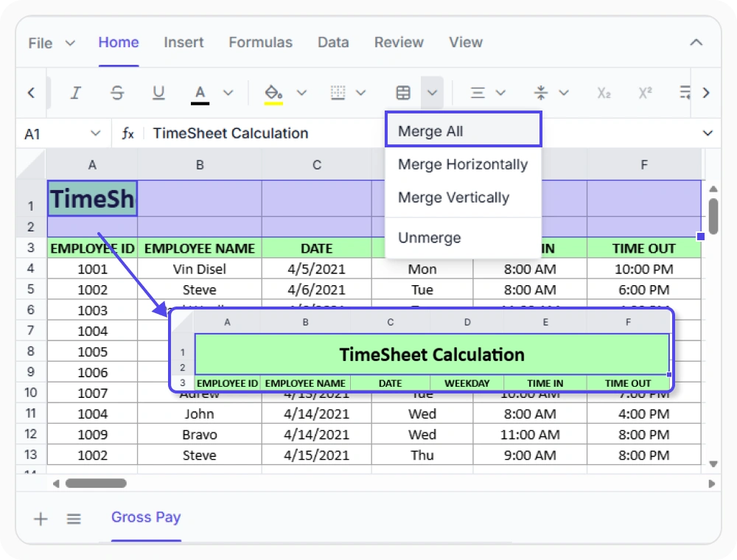Click the horizontal align icon
Screen dimensions: 737x560
click(478, 93)
